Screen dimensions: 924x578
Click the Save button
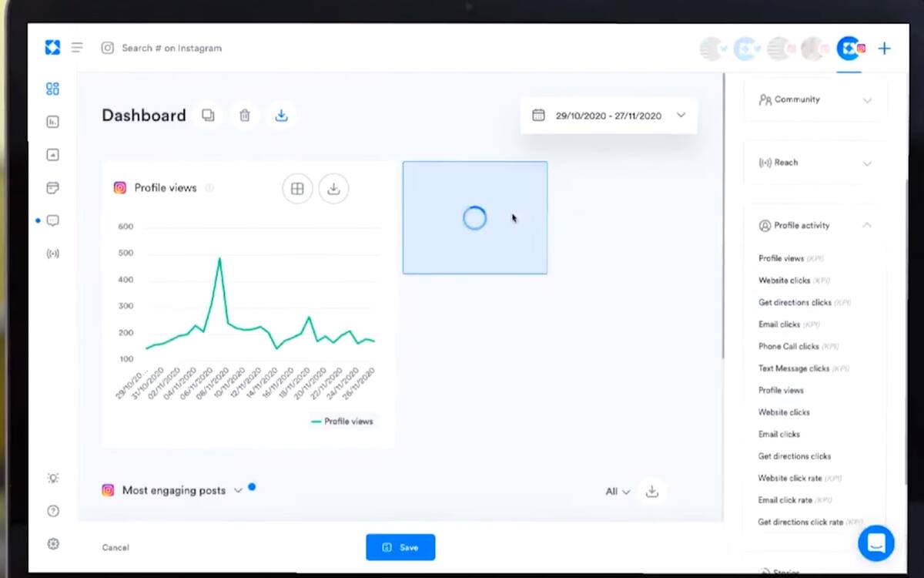click(x=400, y=547)
